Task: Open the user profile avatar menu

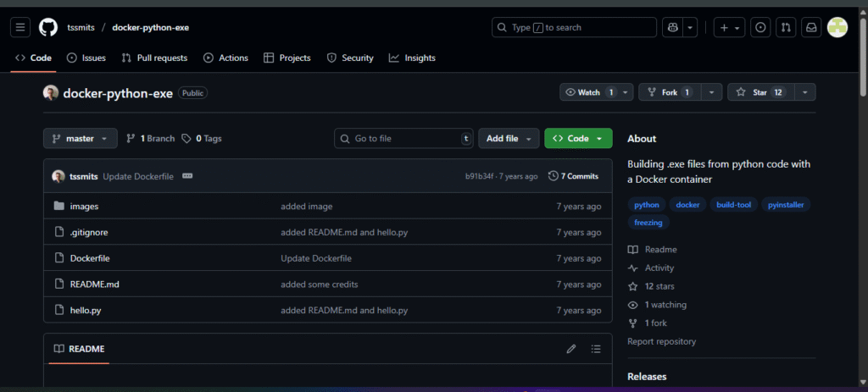Action: pos(837,27)
